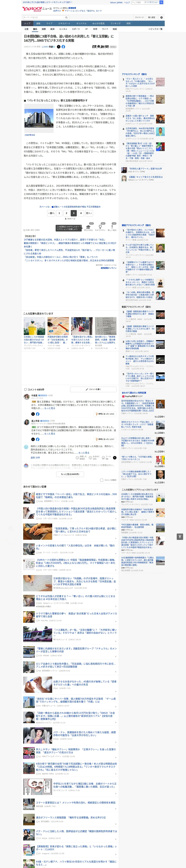This screenshot has height=868, width=186.
Task: Click the 共感した reaction on the user comment
Action: pyautogui.click(x=81, y=458)
